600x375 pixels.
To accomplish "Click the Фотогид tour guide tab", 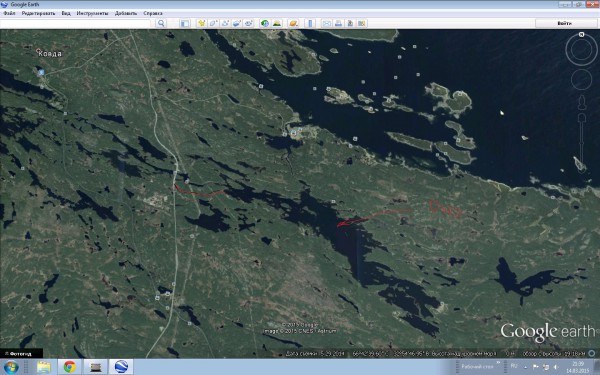I will (x=21, y=354).
